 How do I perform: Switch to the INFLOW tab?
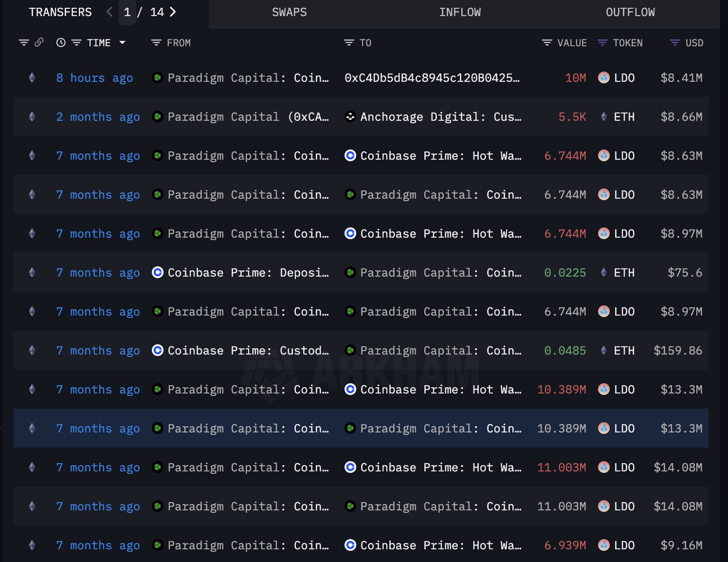460,12
